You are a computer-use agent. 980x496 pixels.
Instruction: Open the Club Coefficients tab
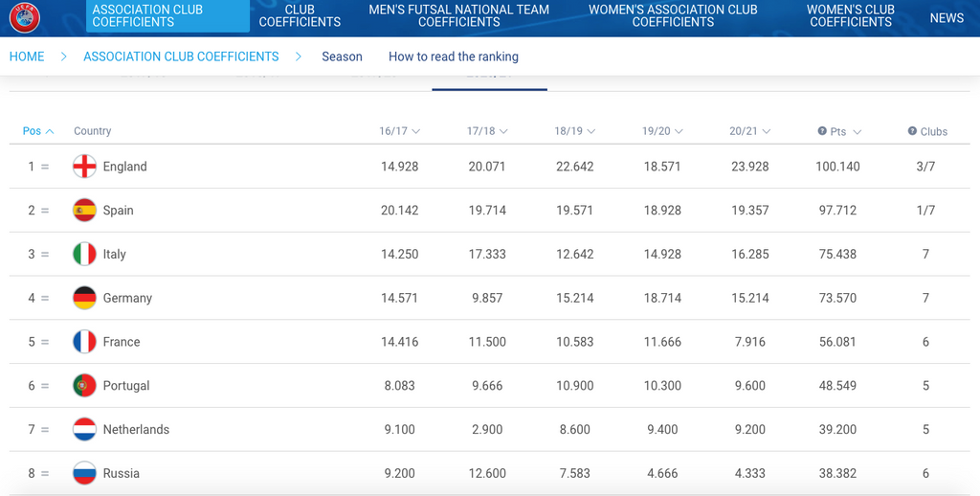coord(300,15)
